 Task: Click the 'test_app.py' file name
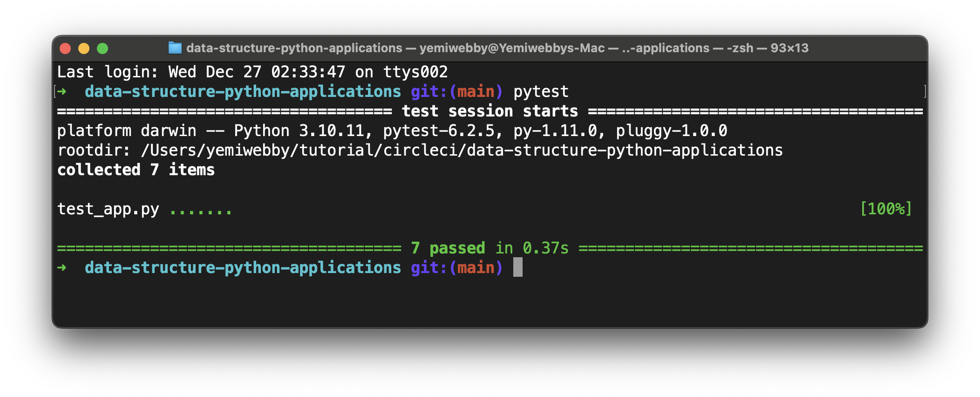point(108,209)
